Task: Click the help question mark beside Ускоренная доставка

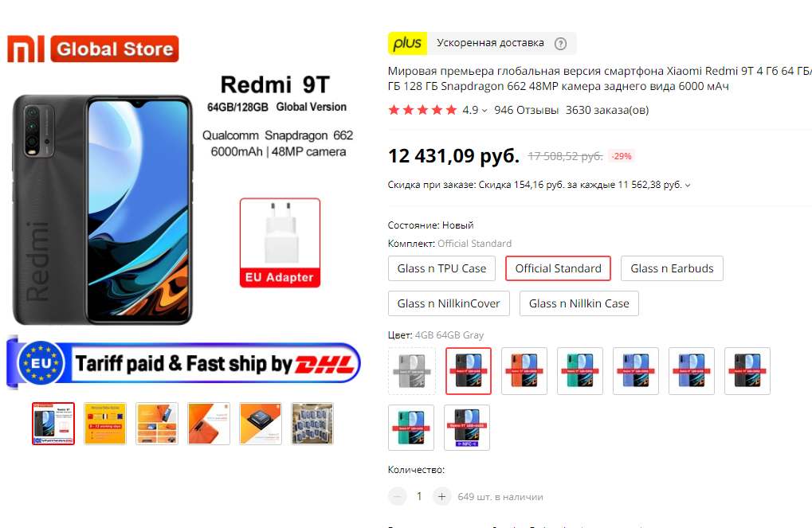Action: pos(560,44)
